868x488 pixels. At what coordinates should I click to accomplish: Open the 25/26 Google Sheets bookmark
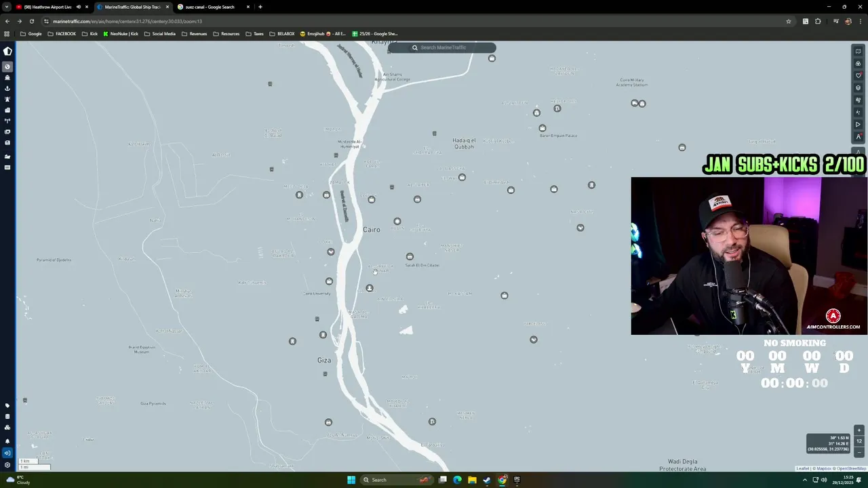pyautogui.click(x=375, y=34)
